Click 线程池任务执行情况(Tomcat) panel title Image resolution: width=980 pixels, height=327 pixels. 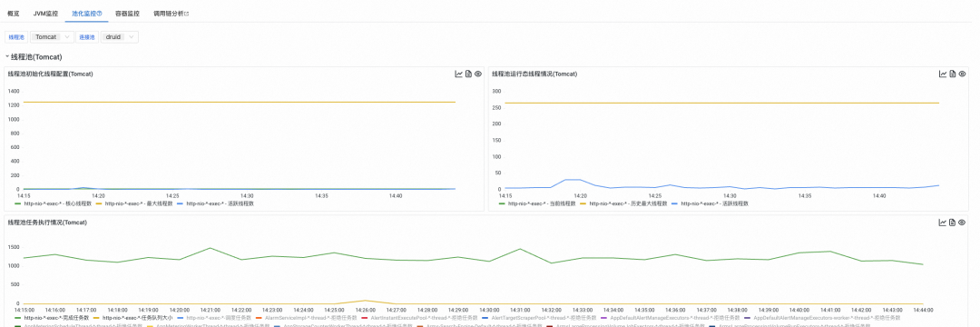pos(47,223)
